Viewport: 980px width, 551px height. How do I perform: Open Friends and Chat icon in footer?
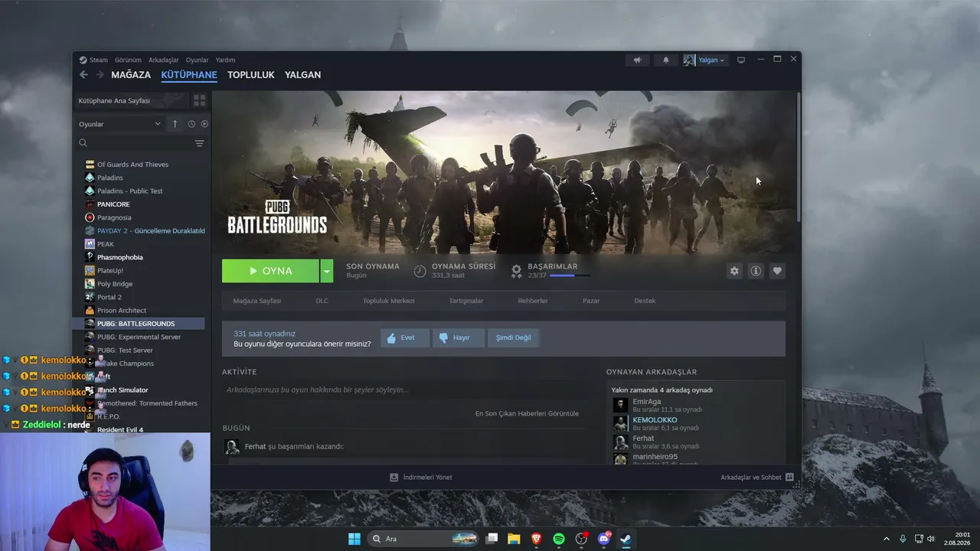coord(789,477)
